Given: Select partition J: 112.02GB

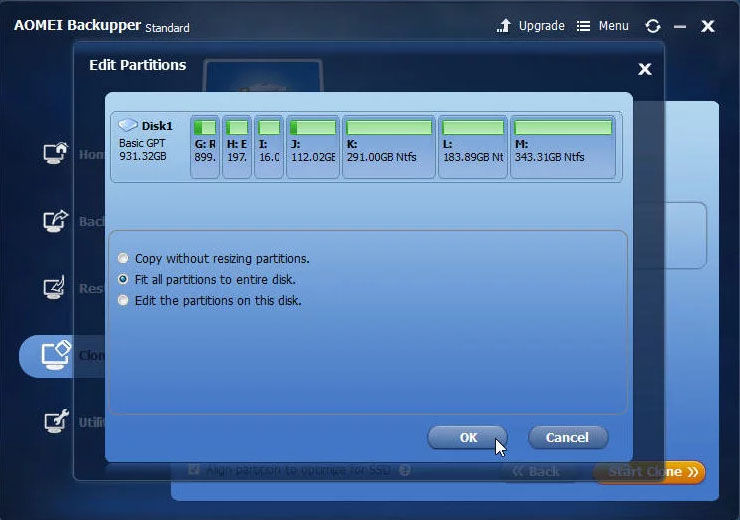Looking at the screenshot, I should (x=312, y=147).
